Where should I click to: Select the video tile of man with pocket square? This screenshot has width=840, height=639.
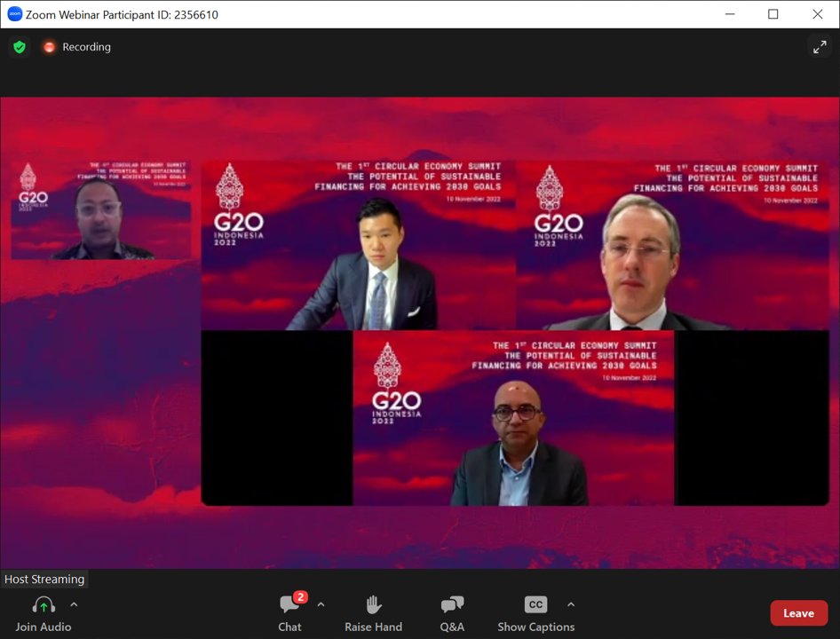(359, 245)
